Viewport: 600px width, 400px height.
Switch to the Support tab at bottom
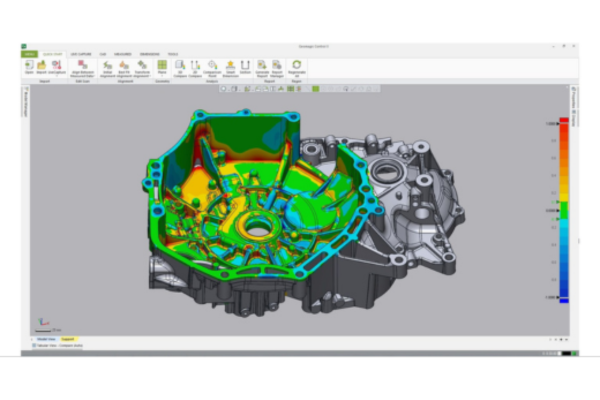[x=68, y=339]
